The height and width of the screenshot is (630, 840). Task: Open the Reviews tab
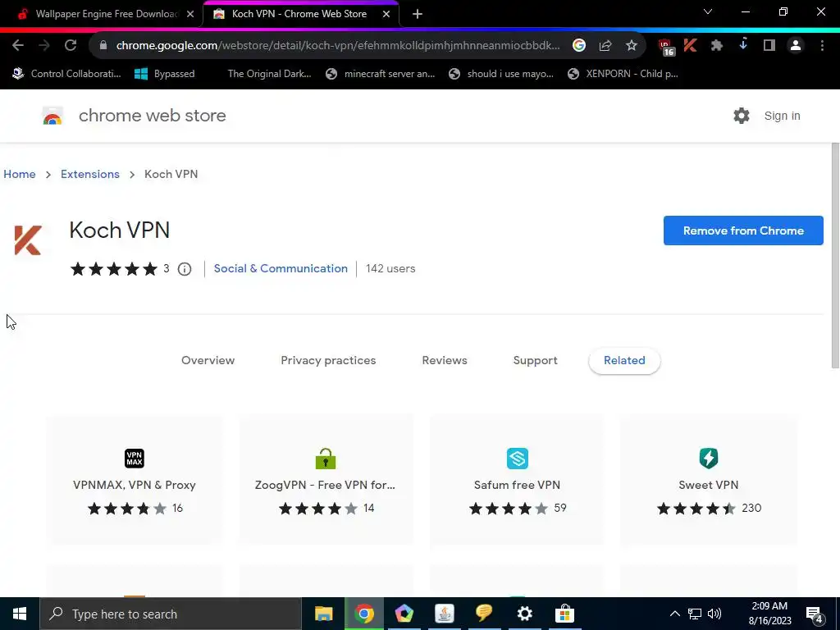445,361
